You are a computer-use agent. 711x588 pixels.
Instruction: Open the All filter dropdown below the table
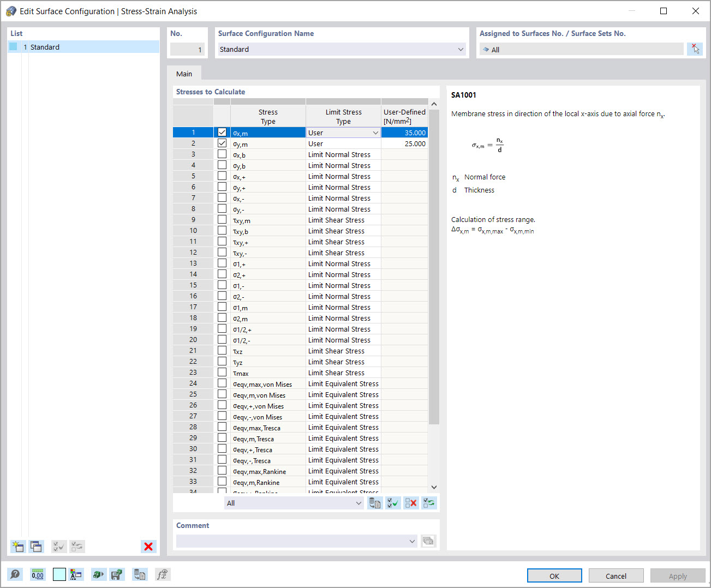point(359,502)
